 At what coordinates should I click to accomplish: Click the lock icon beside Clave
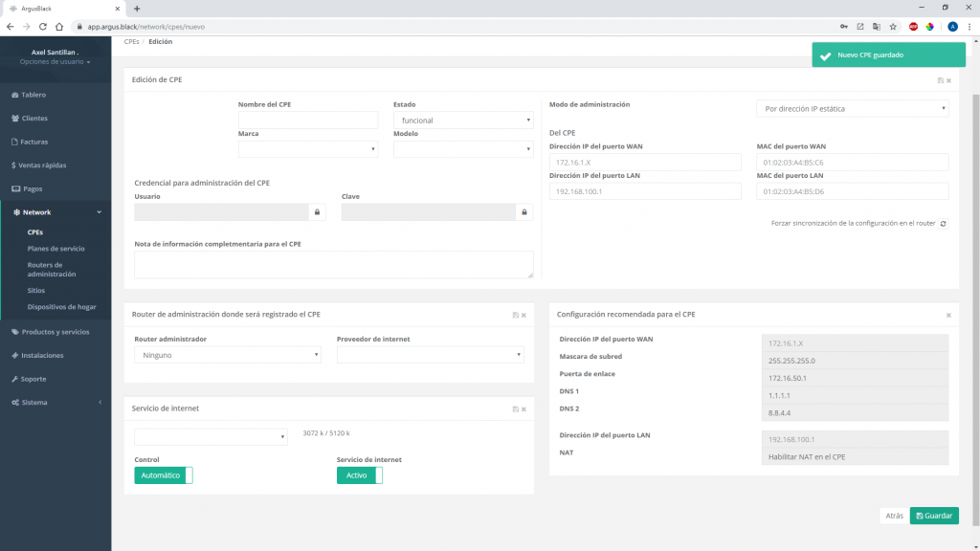(524, 211)
